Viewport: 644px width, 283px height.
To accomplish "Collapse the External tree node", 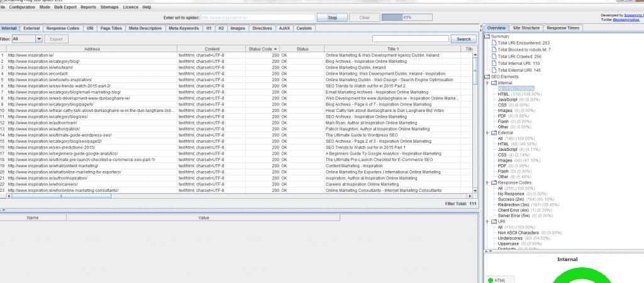I will [x=487, y=133].
